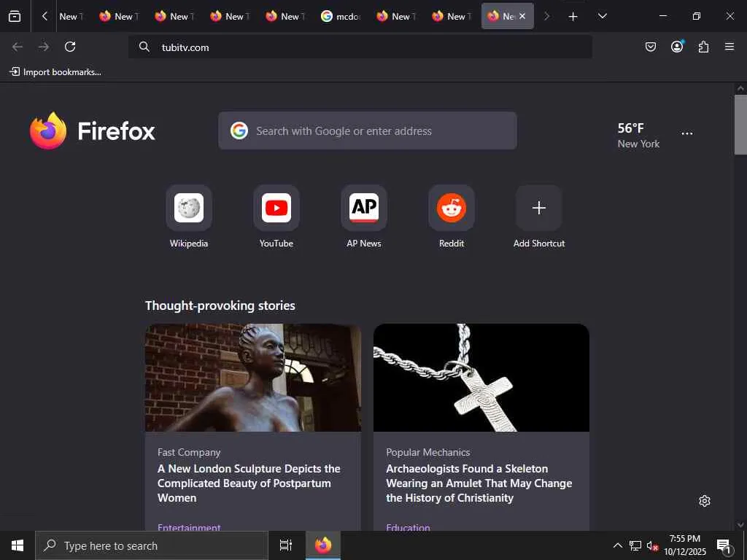Open the London sculpture story thumbnail

(253, 378)
